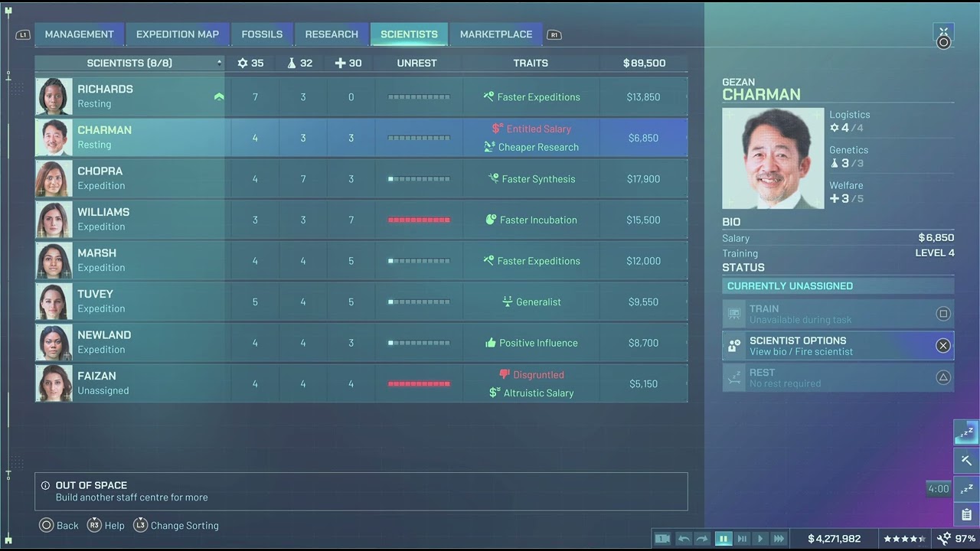The image size is (980, 551).
Task: Select the Faizan scientist row
Action: (361, 383)
